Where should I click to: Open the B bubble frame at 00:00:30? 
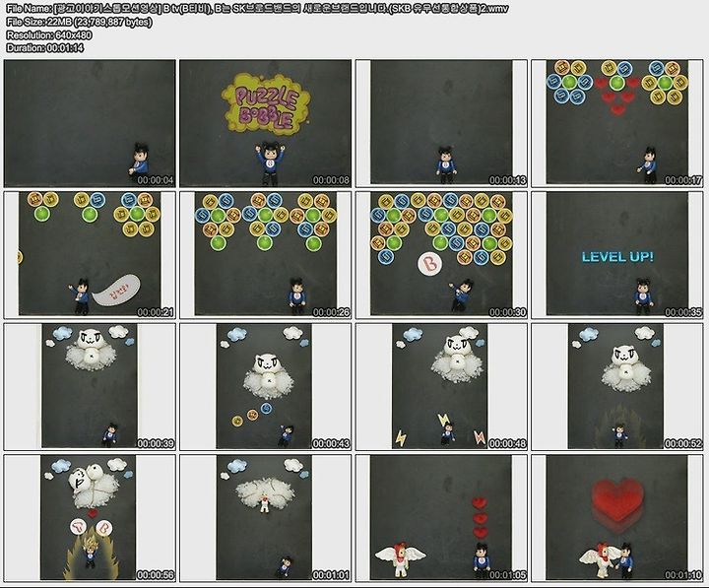pos(441,255)
